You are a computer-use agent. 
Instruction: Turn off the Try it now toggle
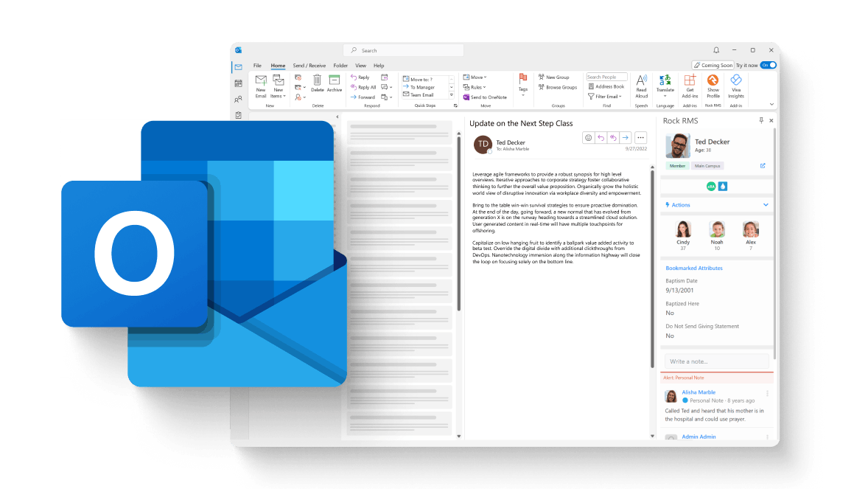coord(769,66)
